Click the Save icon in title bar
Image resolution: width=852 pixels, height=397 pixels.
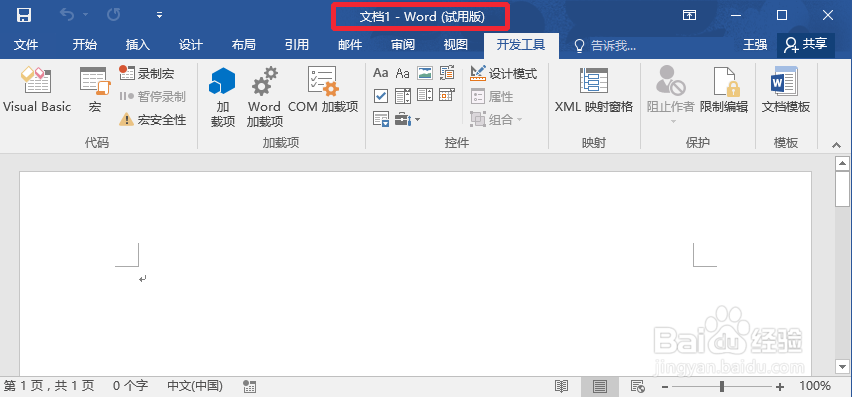tap(24, 15)
